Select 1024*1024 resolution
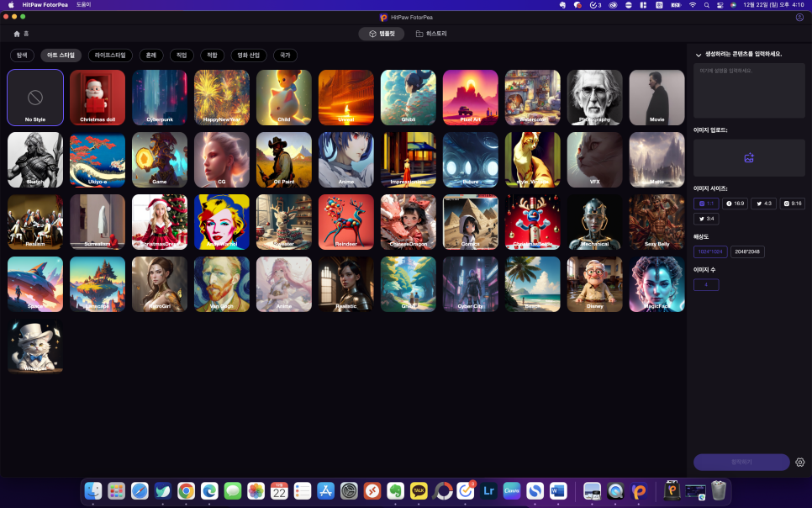The height and width of the screenshot is (508, 812). (x=710, y=252)
